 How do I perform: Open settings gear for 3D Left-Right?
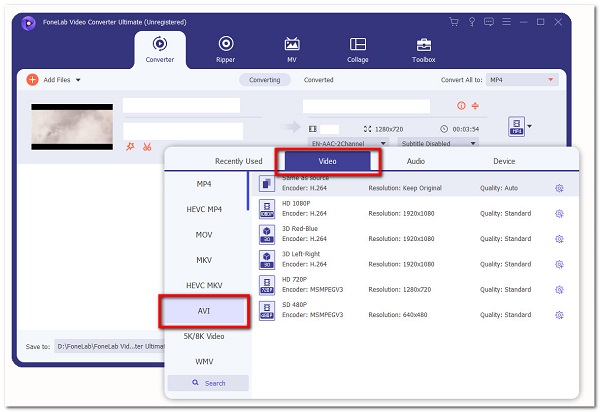(559, 264)
